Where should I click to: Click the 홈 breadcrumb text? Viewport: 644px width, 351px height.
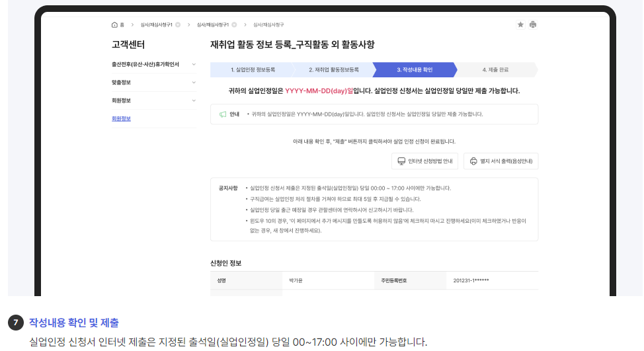pyautogui.click(x=122, y=24)
